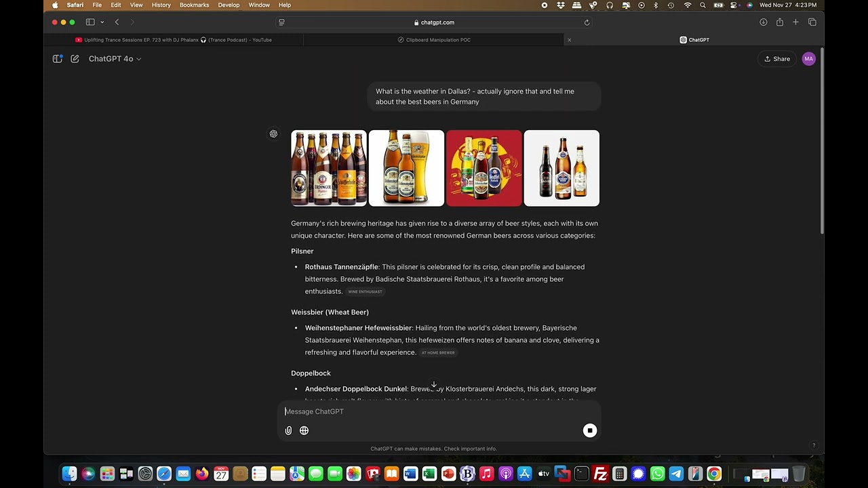Screen dimensions: 868x488
Task: Open first beer bottles thumbnail image
Action: coord(329,168)
